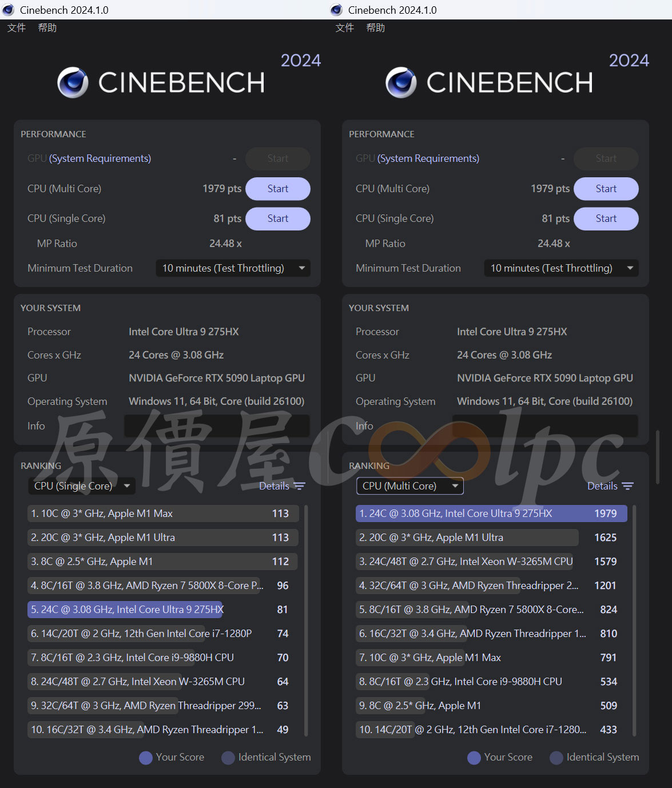Click the NVIDIA GeForce RTX 5090 Laptop GPU text in left window
The width and height of the screenshot is (672, 788).
217,378
